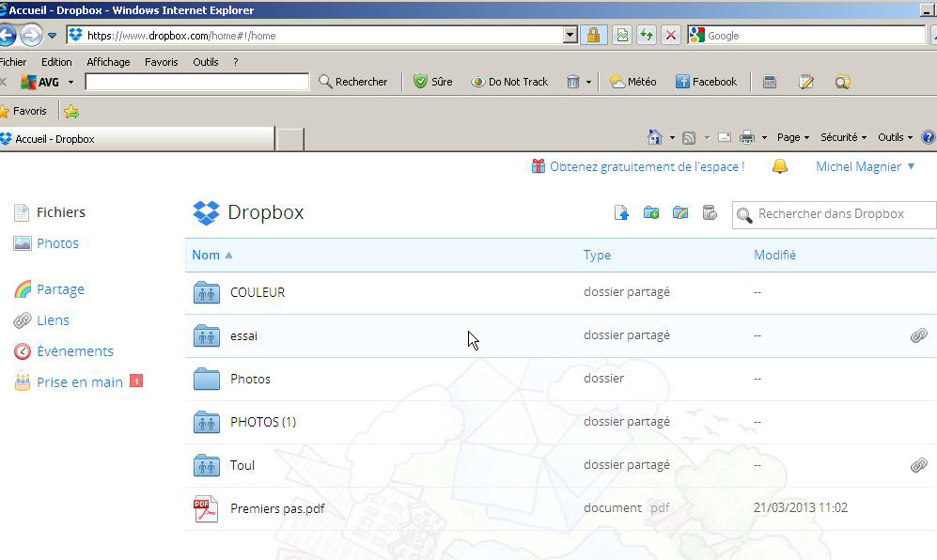Click the new folder icon
This screenshot has height=560, width=937.
click(x=650, y=212)
